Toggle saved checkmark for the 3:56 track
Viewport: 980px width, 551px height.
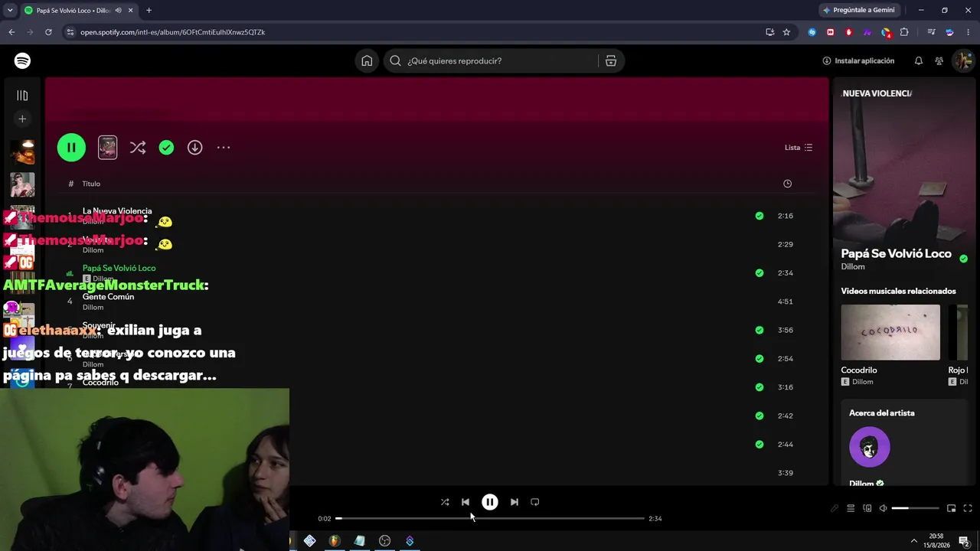point(759,331)
